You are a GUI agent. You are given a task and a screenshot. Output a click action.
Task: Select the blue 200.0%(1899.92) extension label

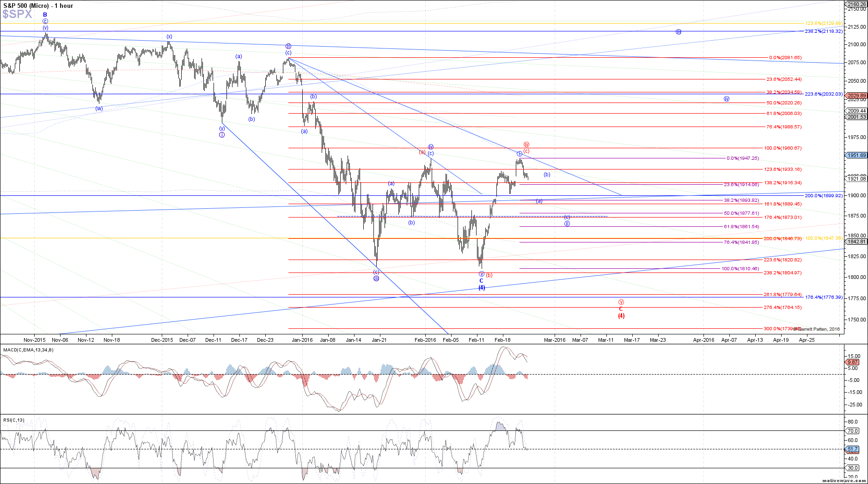coord(824,196)
